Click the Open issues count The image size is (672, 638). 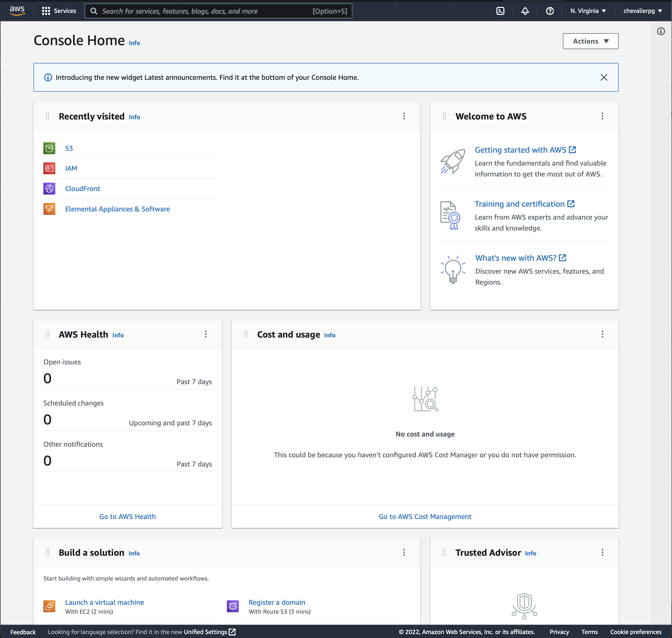[47, 378]
